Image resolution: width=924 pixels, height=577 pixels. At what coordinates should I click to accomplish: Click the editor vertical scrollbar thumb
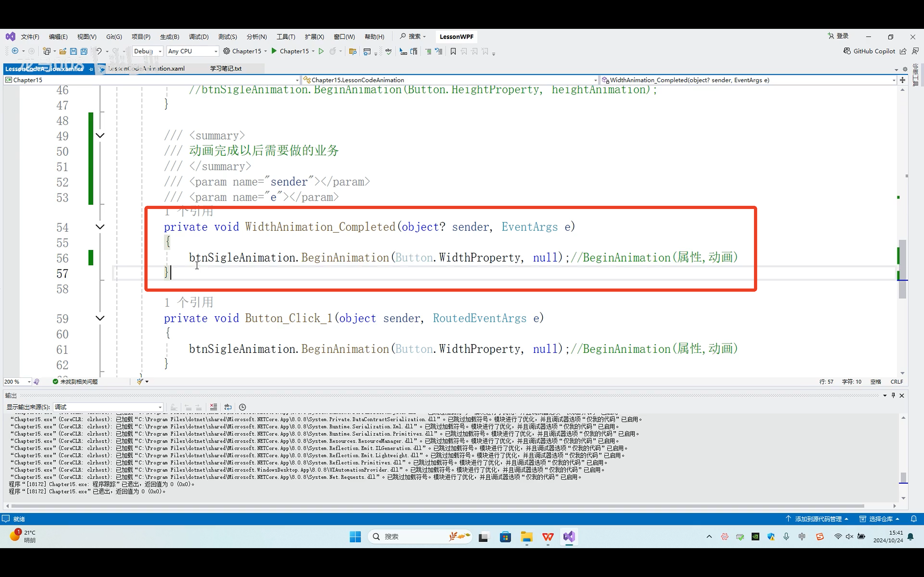[902, 267]
